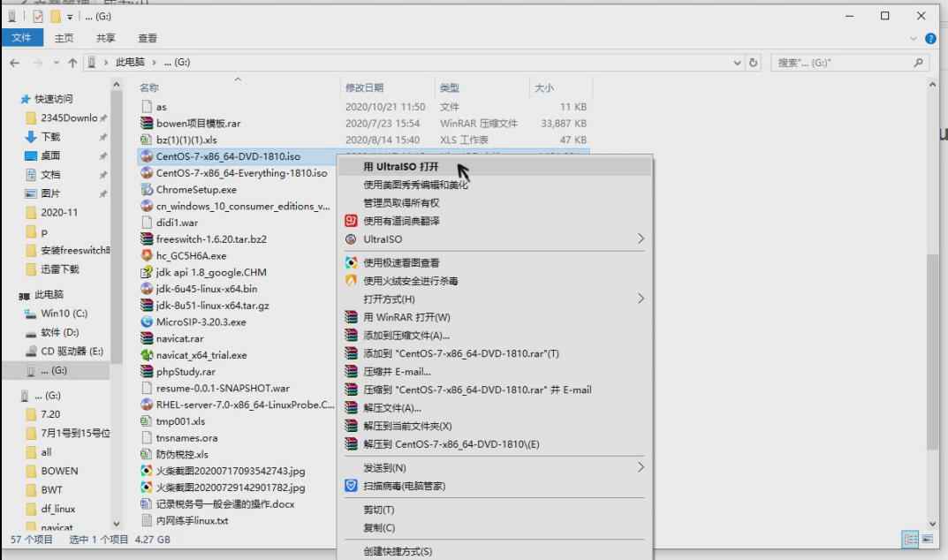Choose 用 UltraISO 打开 from context menu
The height and width of the screenshot is (560, 948).
coord(494,166)
